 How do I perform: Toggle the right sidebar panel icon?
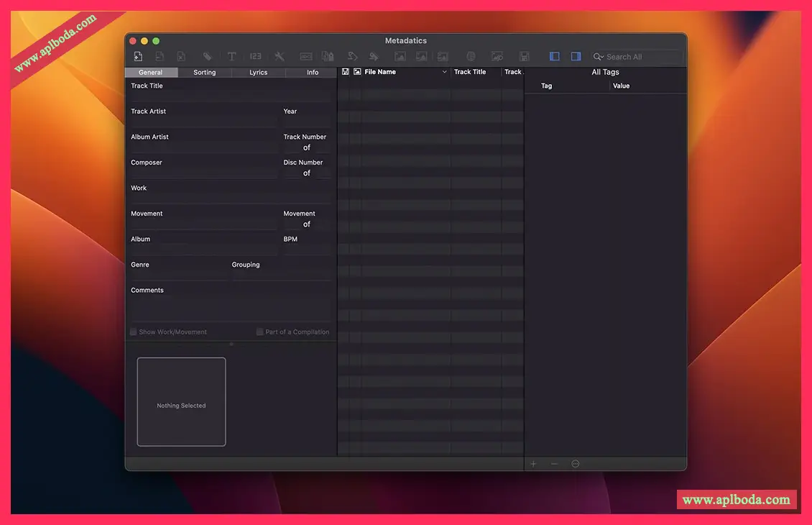click(576, 57)
